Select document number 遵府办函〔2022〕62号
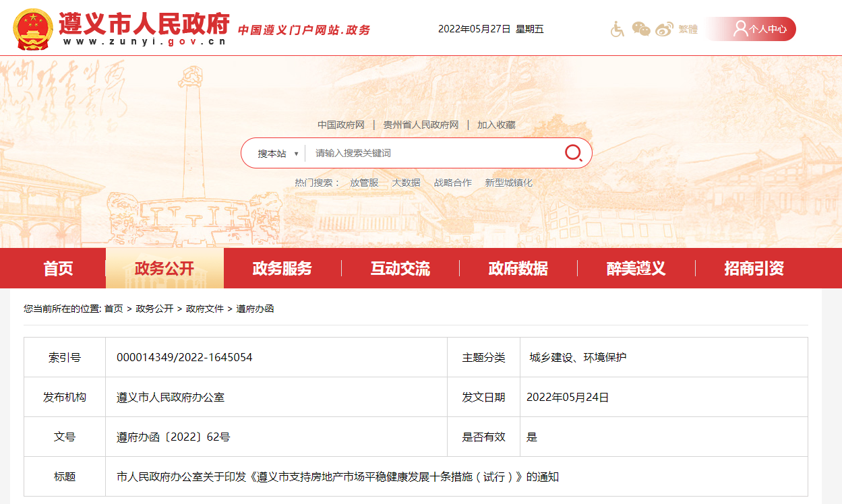 (x=173, y=437)
